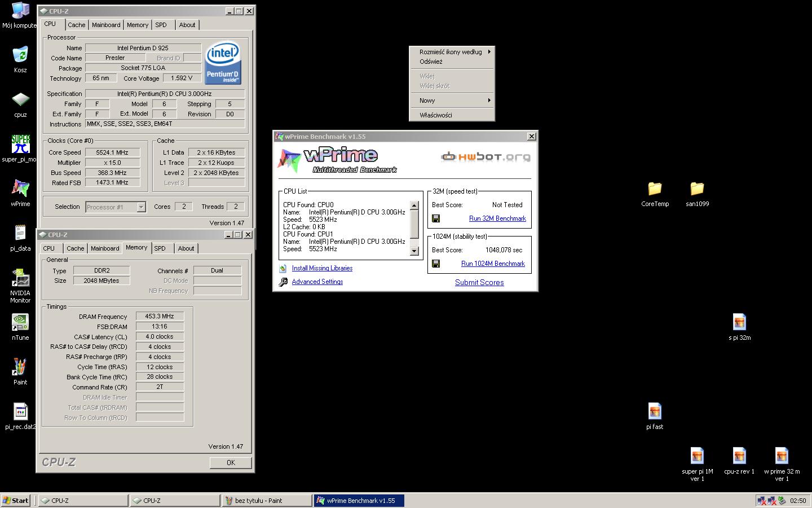Image resolution: width=812 pixels, height=508 pixels.
Task: Switch to Cache tab in upper CPU-Z
Action: 77,25
